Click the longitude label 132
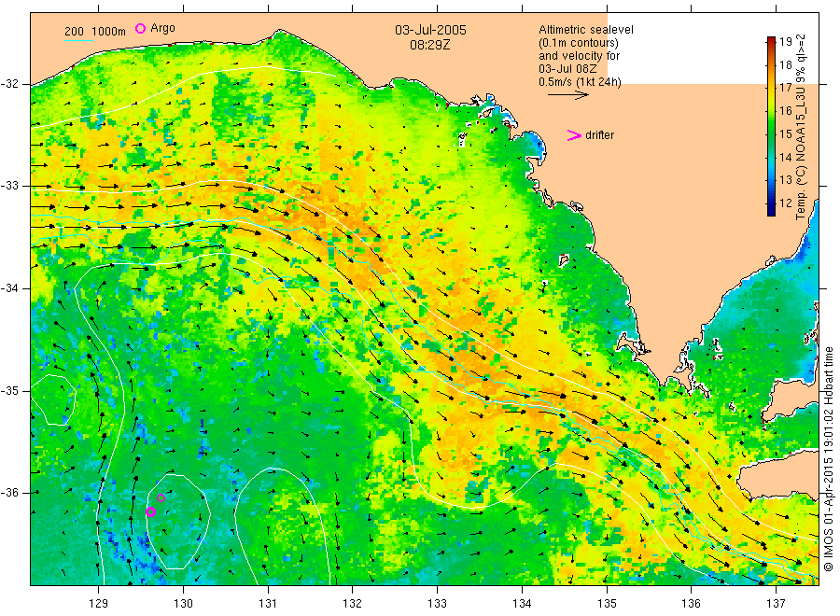This screenshot has height=616, width=840. 353,604
